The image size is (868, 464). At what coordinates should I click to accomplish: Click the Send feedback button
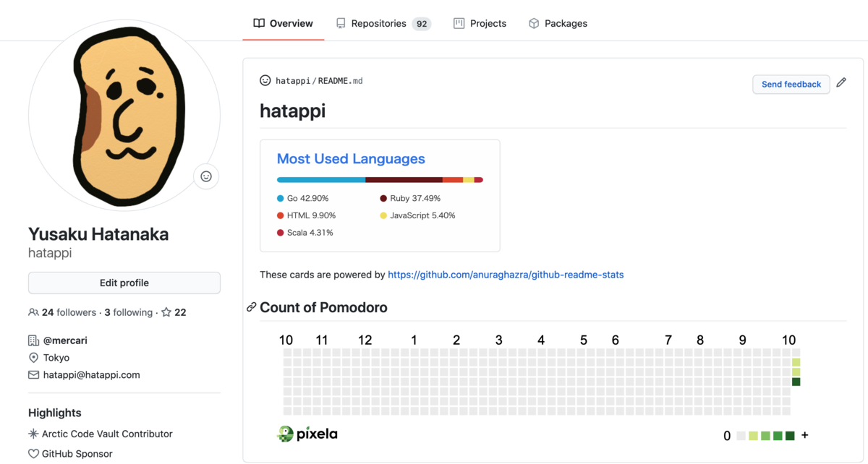click(791, 84)
